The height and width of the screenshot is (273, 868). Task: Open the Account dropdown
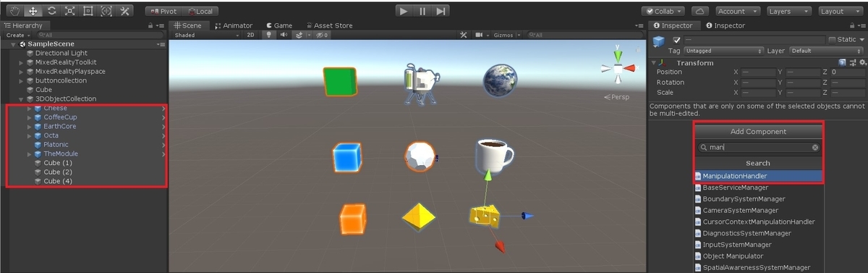(737, 12)
